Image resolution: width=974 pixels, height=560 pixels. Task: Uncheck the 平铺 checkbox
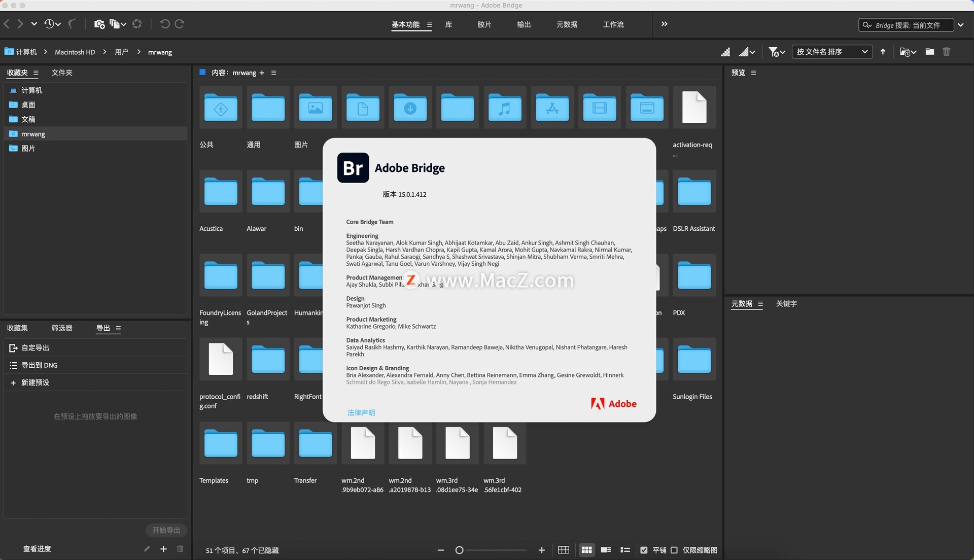point(644,550)
